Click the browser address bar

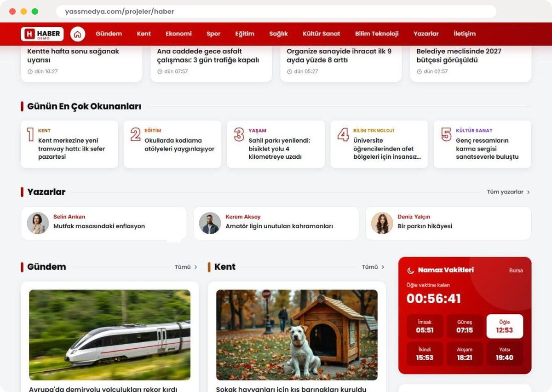coord(276,12)
